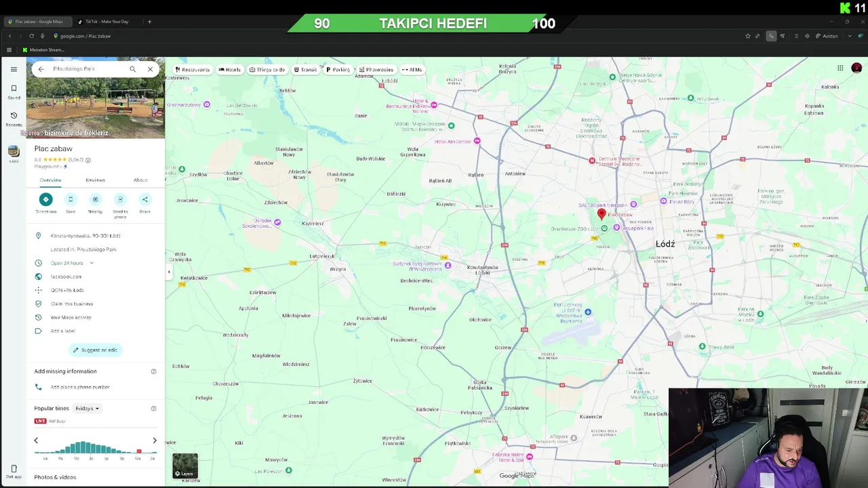
Task: Filter map by Parking chip
Action: click(x=338, y=70)
